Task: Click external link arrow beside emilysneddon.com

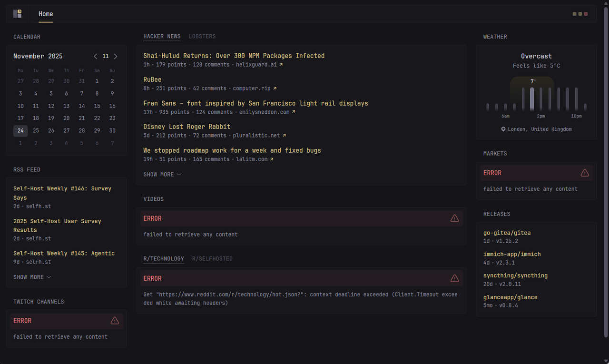Action: coord(294,112)
